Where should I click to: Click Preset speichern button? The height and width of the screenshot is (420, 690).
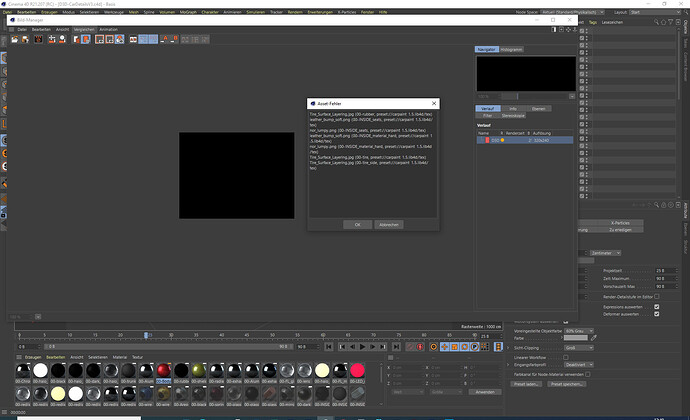(567, 384)
